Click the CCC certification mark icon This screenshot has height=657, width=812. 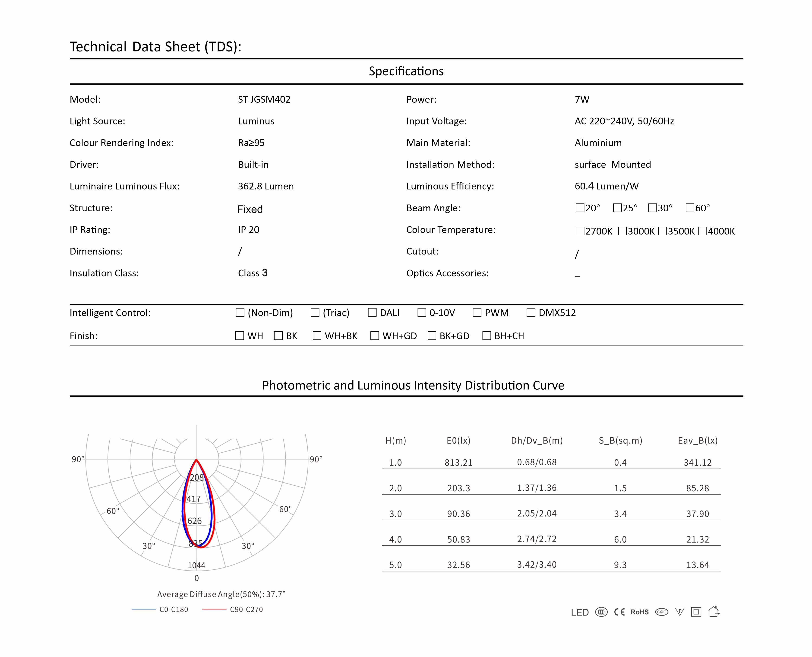coord(601,612)
